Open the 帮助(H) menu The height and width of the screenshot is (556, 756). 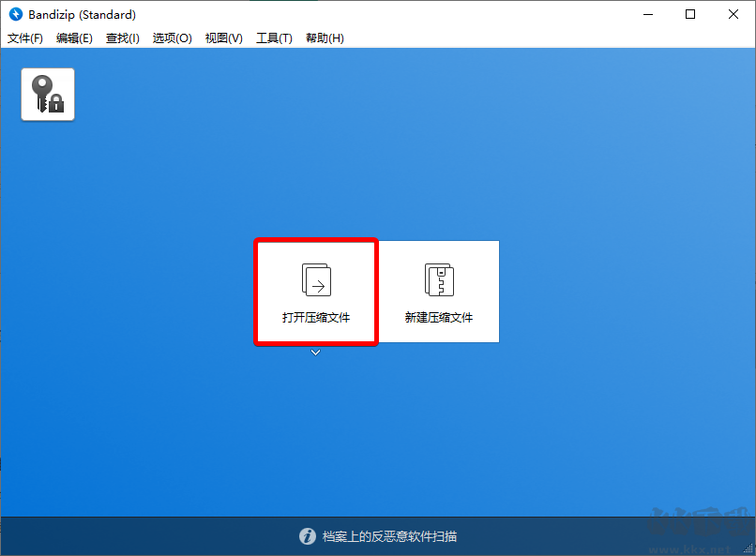click(x=325, y=38)
